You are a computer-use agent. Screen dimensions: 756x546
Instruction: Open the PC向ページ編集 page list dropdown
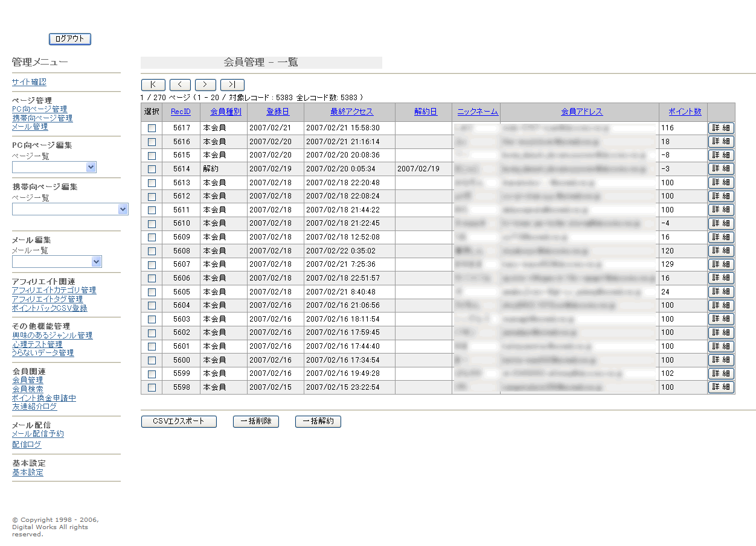[x=54, y=167]
